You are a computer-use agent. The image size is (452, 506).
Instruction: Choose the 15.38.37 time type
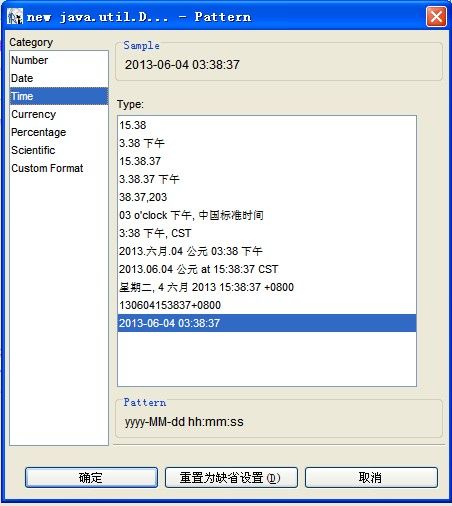pyautogui.click(x=267, y=161)
